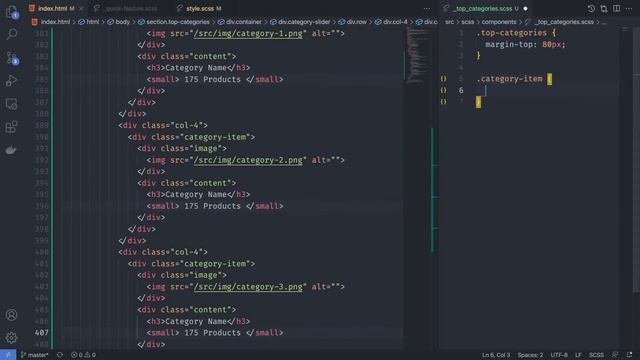Open errors and warnings count in status bar

coord(83,355)
